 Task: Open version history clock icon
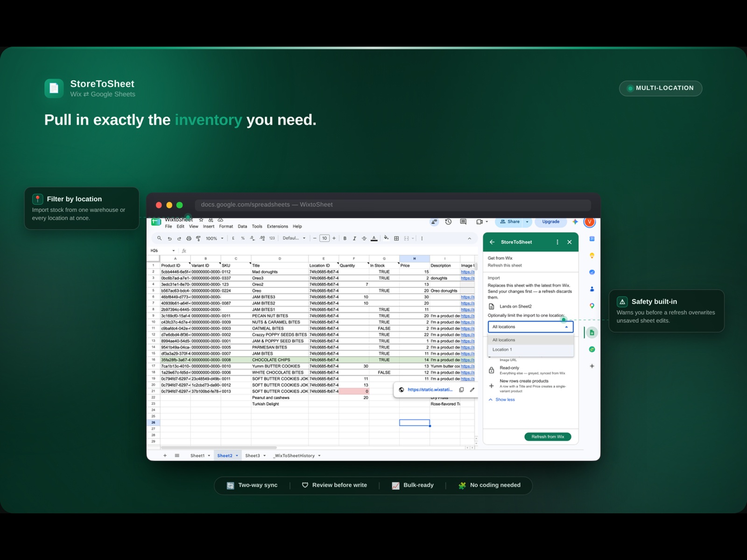[448, 222]
